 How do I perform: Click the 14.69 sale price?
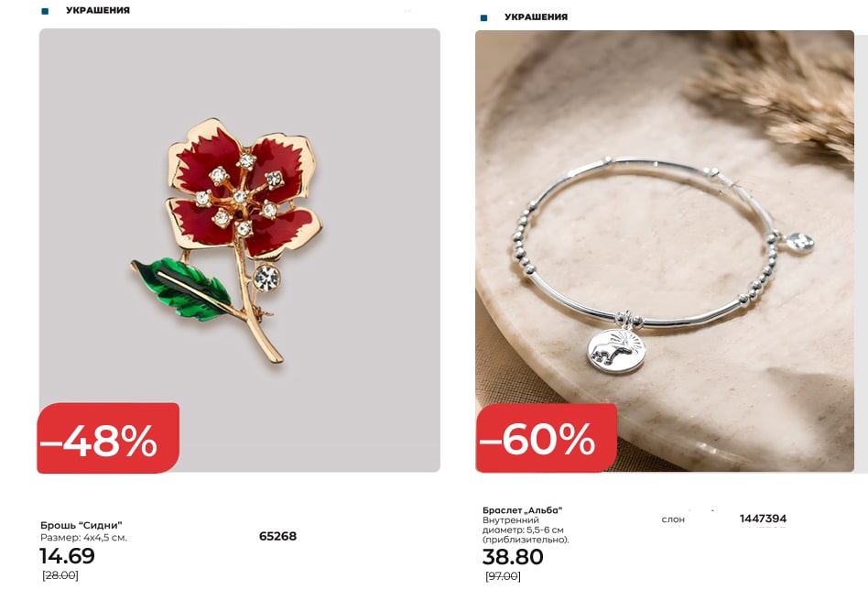(x=67, y=555)
